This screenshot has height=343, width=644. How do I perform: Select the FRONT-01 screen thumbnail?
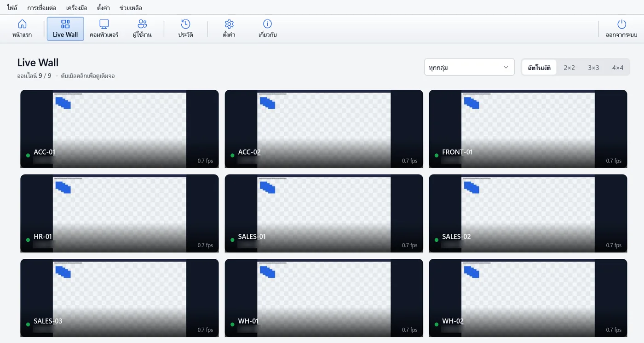click(x=528, y=129)
